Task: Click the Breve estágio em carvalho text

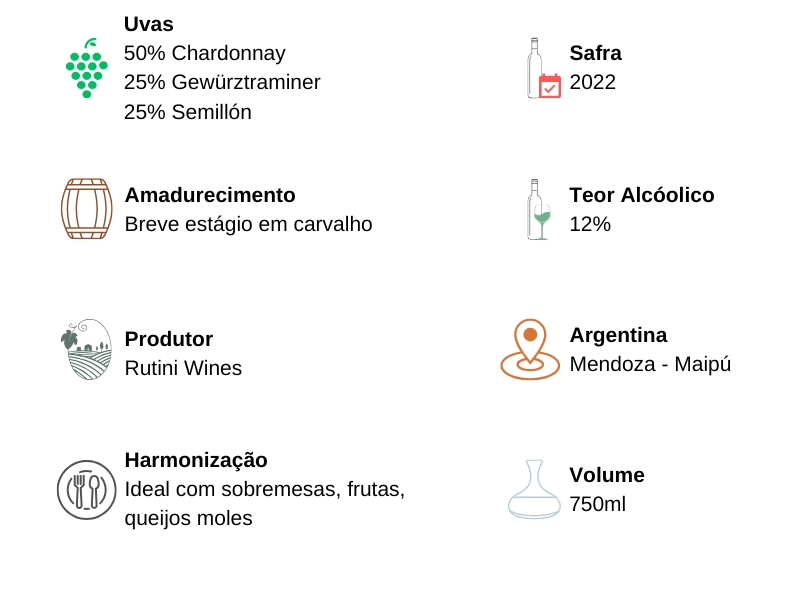Action: [248, 224]
